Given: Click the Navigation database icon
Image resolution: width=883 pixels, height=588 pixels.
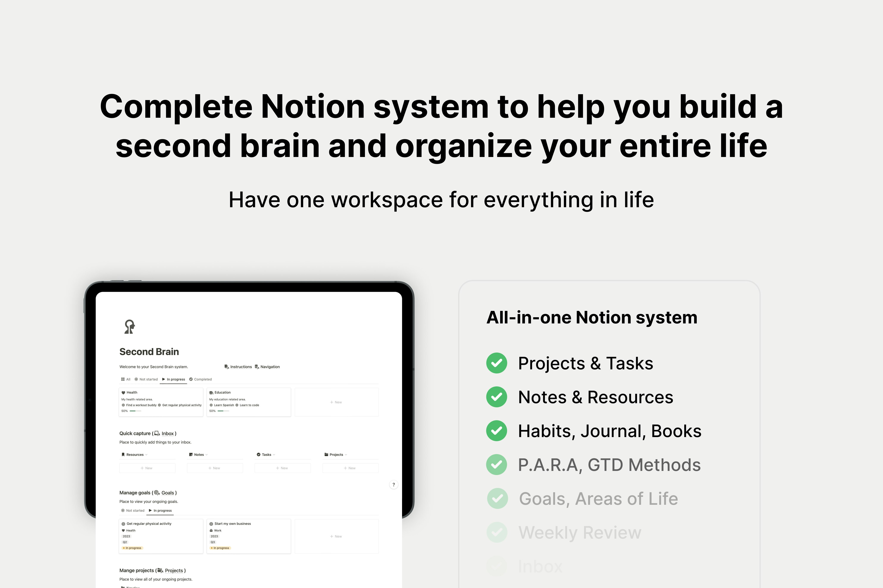Looking at the screenshot, I should (257, 367).
